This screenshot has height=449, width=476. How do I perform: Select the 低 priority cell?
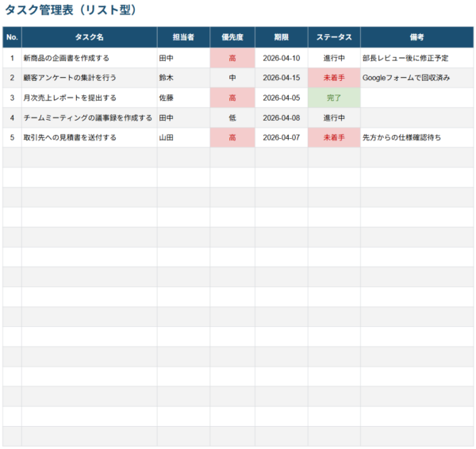232,117
